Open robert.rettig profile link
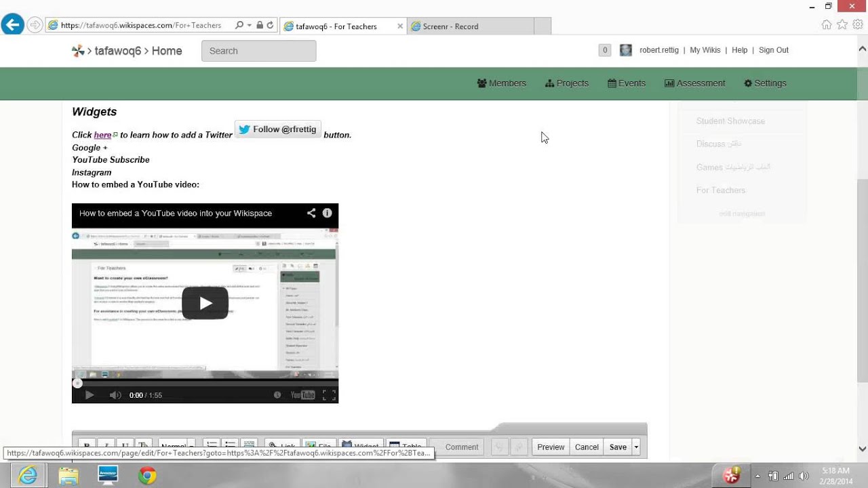Screen dimensions: 868x488 658,50
